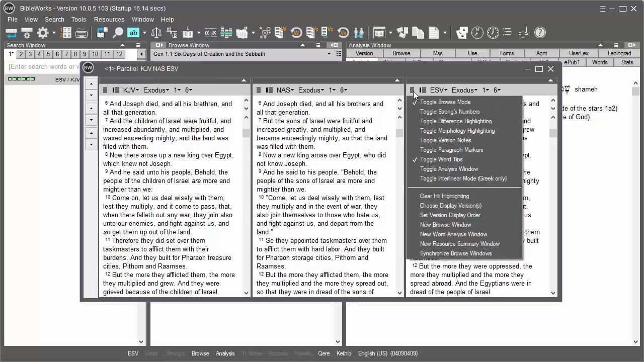
Task: Select the UserLex tab in Analysis Window
Action: pyautogui.click(x=579, y=53)
